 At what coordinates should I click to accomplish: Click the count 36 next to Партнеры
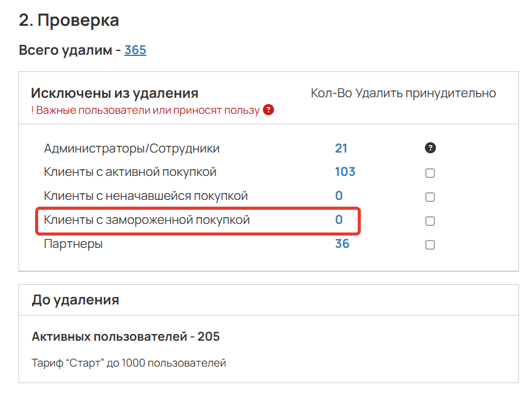coord(342,243)
